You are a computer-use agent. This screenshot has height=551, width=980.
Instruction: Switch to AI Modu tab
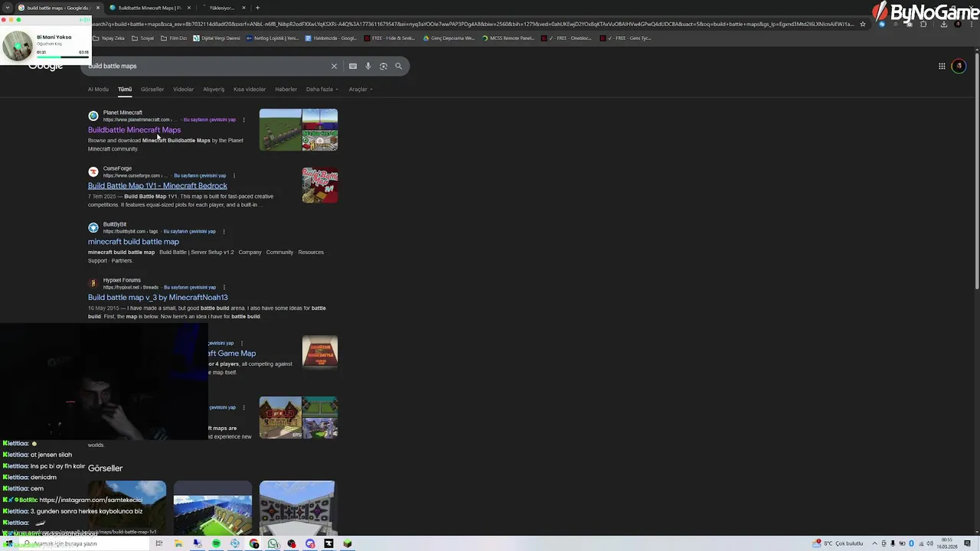[98, 89]
